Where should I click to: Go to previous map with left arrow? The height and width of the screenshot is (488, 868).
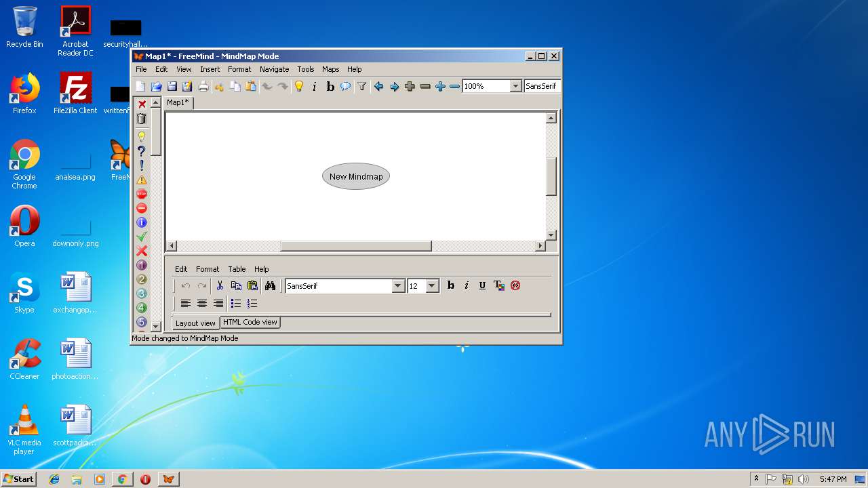378,86
